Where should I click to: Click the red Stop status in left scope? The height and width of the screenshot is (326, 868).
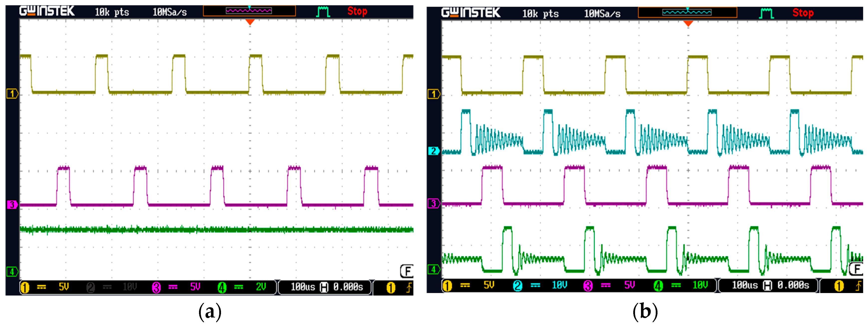(x=357, y=12)
